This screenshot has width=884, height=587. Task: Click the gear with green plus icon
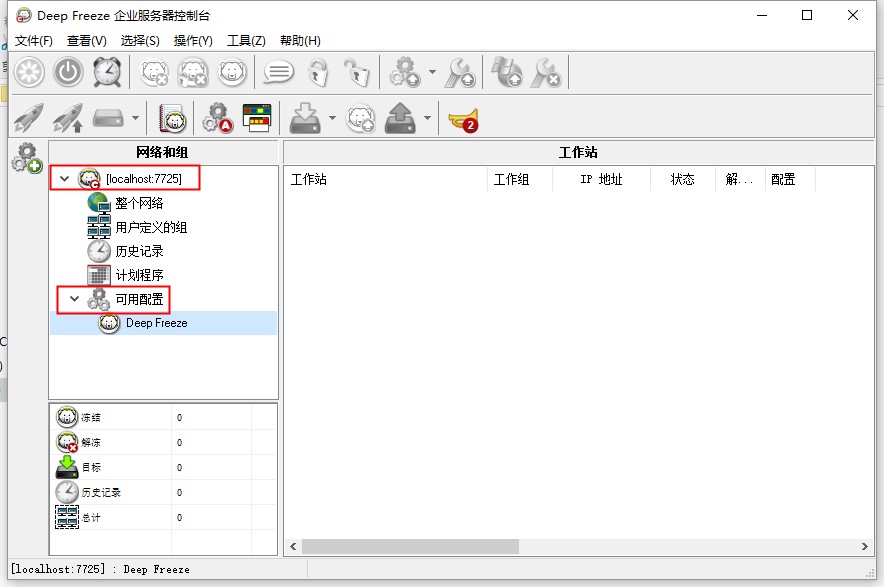(26, 159)
